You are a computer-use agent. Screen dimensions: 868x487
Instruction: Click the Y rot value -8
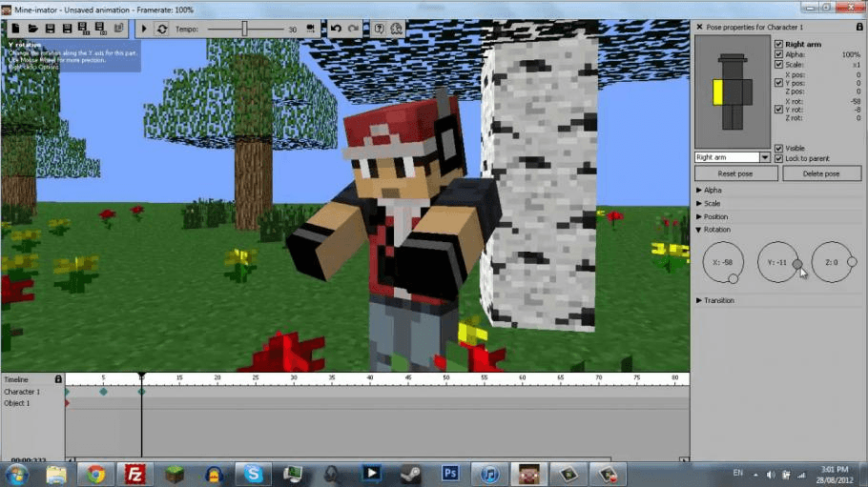[x=858, y=110]
